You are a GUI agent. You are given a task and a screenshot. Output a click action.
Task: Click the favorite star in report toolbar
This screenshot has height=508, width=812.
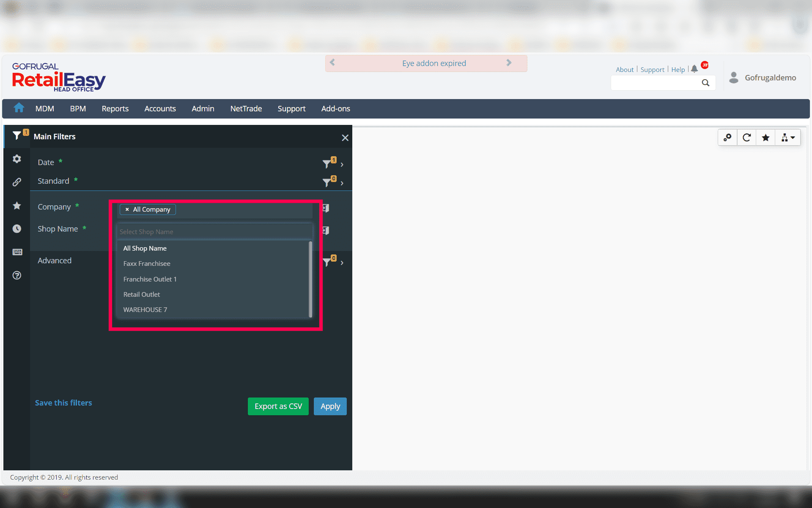[x=765, y=138]
